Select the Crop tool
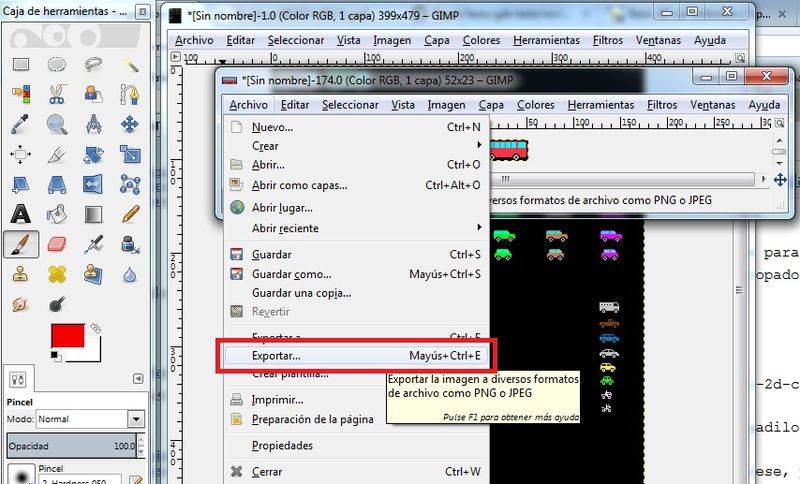 click(57, 154)
